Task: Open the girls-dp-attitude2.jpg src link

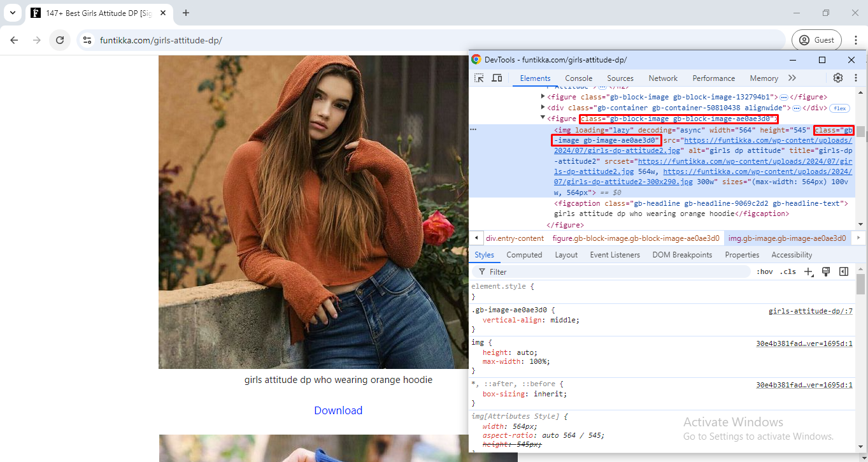Action: tap(703, 145)
